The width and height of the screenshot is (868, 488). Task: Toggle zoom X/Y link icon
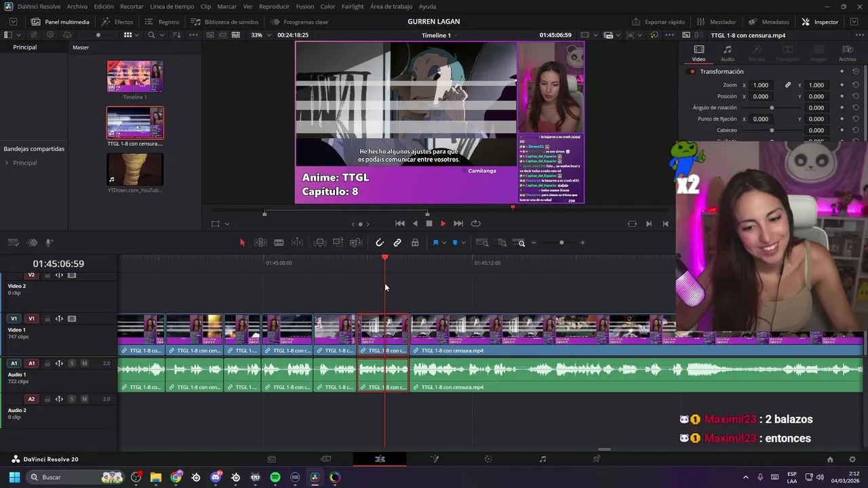(787, 85)
